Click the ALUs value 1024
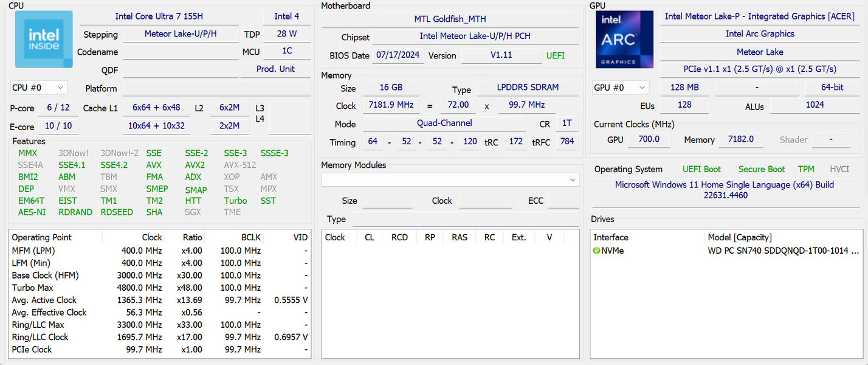 pyautogui.click(x=815, y=105)
